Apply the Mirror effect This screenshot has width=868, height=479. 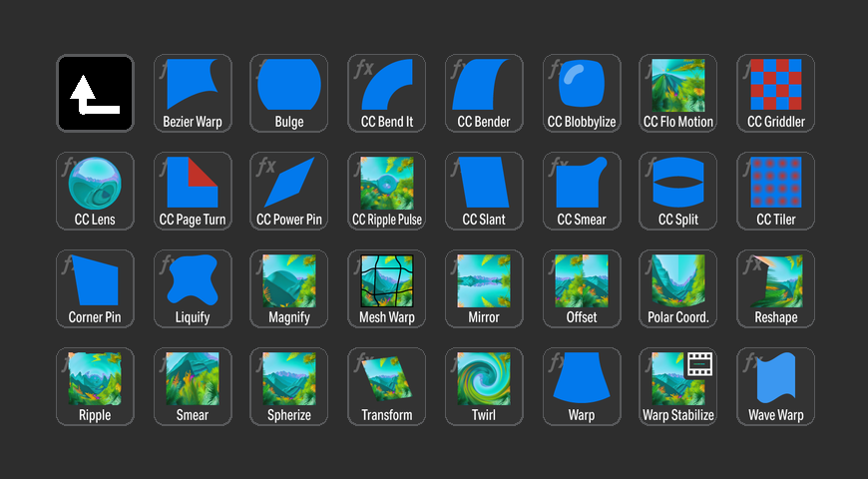click(x=484, y=288)
